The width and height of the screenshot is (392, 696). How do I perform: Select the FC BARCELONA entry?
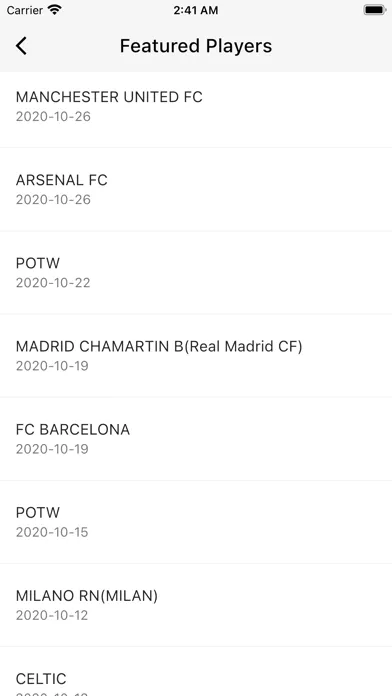click(x=196, y=439)
